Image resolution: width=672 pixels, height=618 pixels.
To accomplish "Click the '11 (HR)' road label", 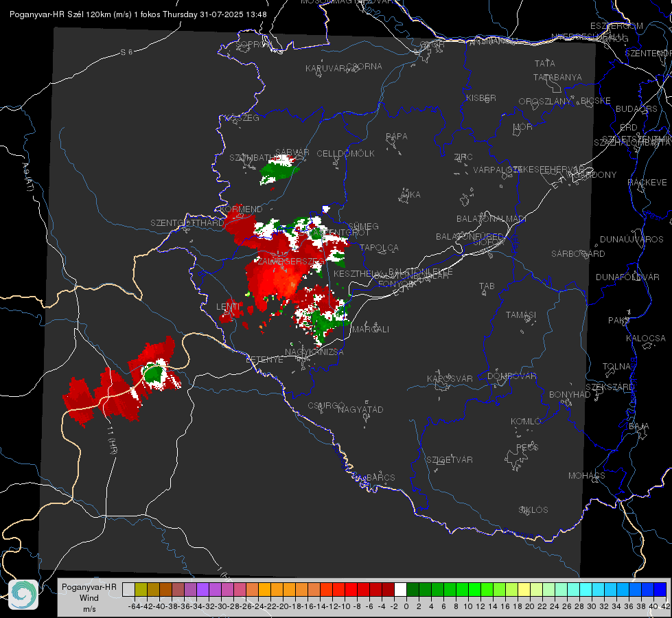I will click(x=113, y=441).
